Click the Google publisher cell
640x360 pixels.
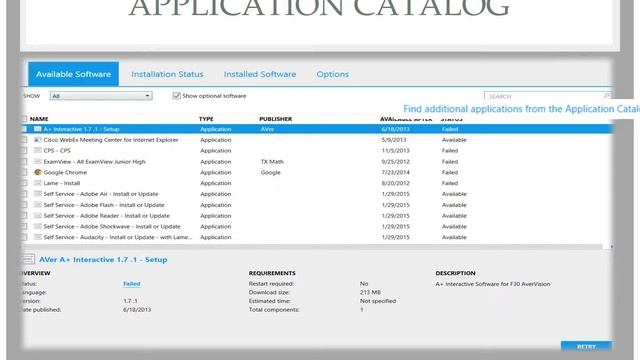pyautogui.click(x=271, y=172)
